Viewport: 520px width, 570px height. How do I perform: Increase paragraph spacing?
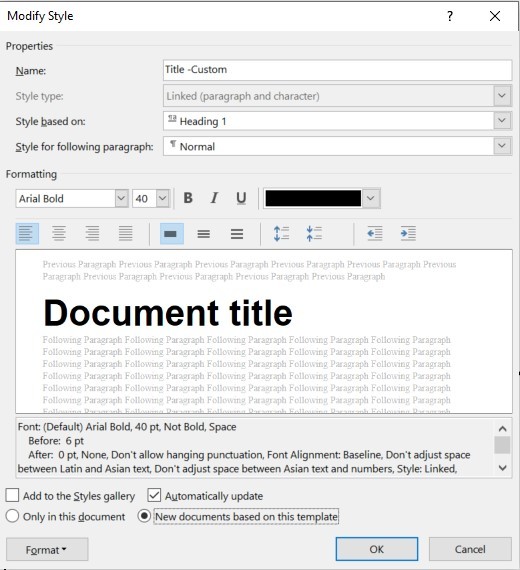pyautogui.click(x=281, y=233)
